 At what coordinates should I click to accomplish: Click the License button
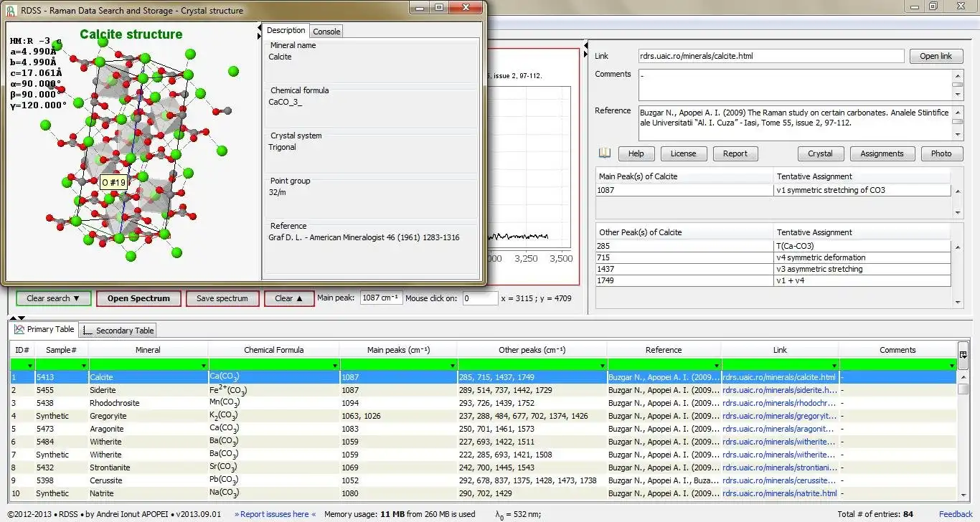pyautogui.click(x=683, y=153)
